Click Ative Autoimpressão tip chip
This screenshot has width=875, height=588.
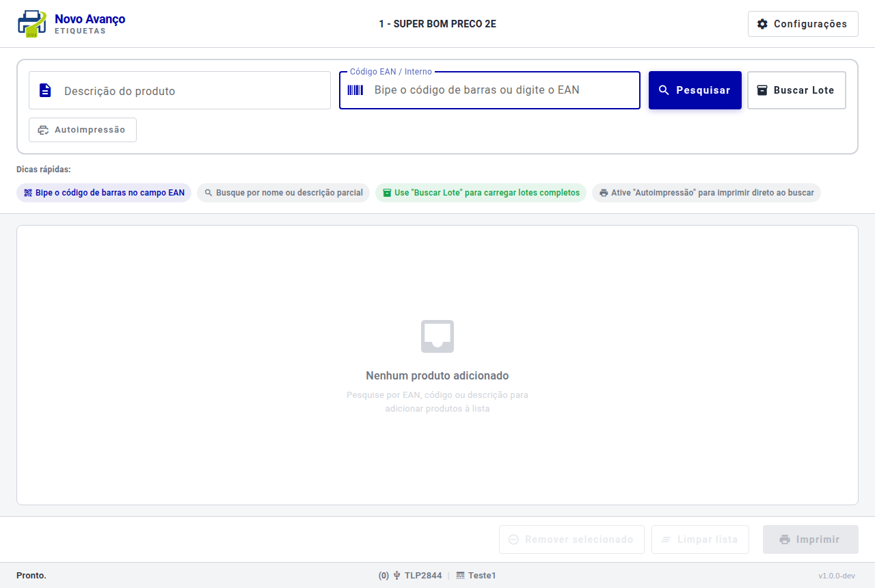(x=706, y=193)
